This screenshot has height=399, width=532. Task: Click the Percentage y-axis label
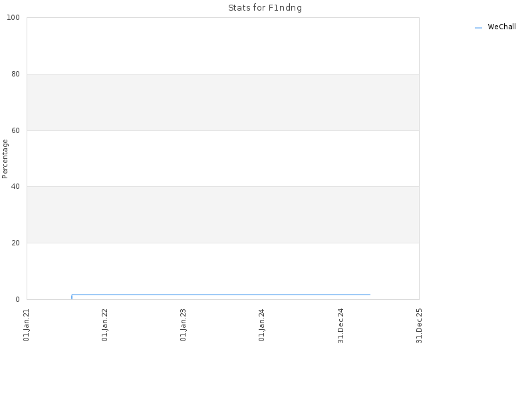click(5, 159)
